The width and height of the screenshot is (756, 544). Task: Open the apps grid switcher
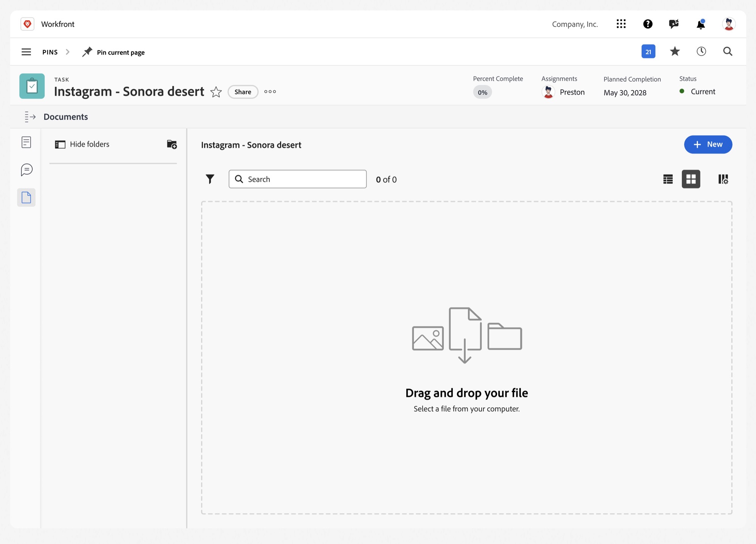[x=621, y=24]
